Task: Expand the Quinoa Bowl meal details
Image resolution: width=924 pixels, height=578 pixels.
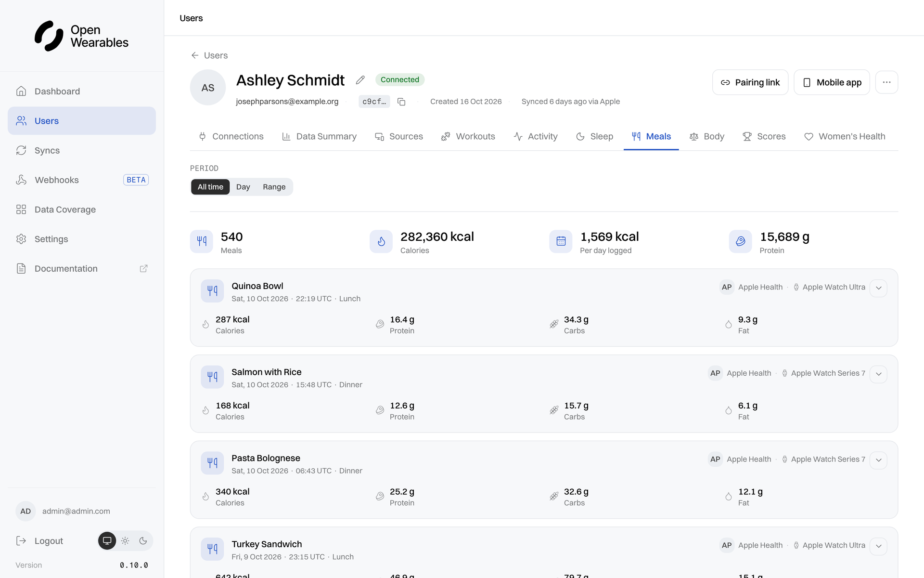Action: [878, 288]
